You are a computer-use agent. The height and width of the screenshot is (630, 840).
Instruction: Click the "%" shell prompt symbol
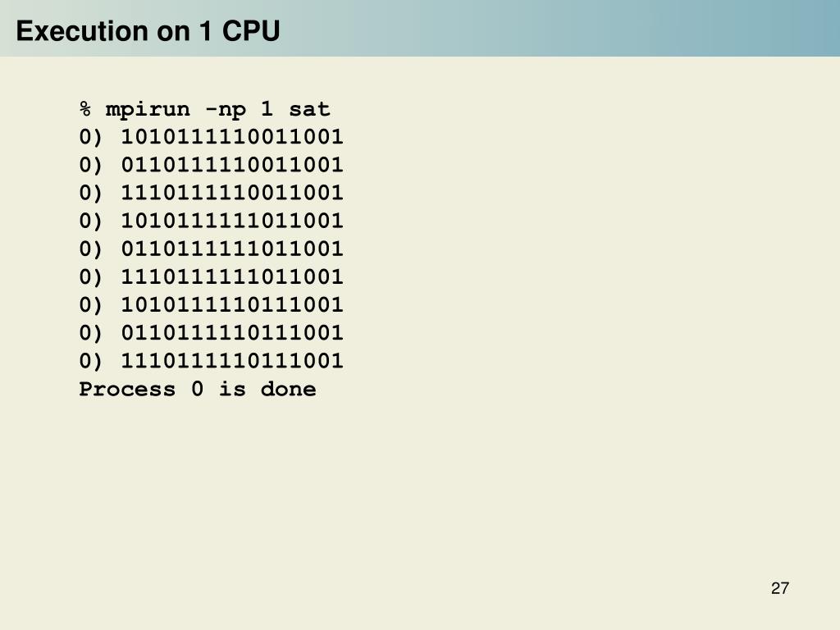(x=85, y=109)
